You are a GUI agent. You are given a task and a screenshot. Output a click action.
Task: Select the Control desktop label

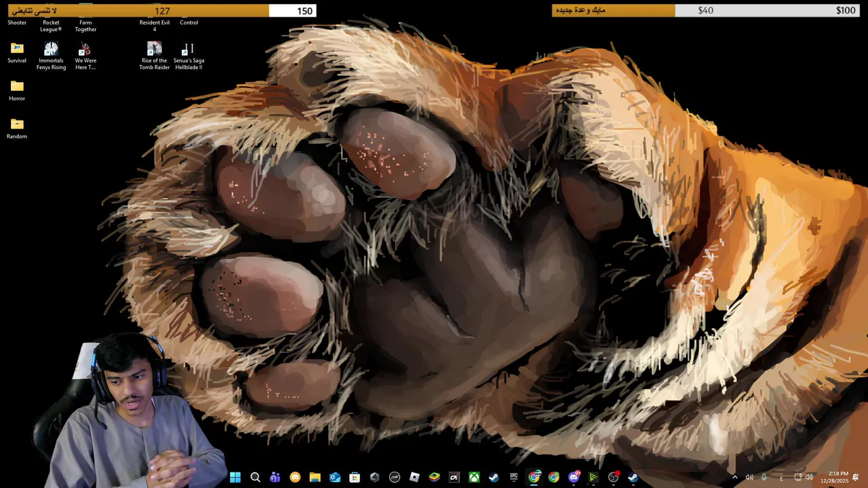[x=189, y=22]
